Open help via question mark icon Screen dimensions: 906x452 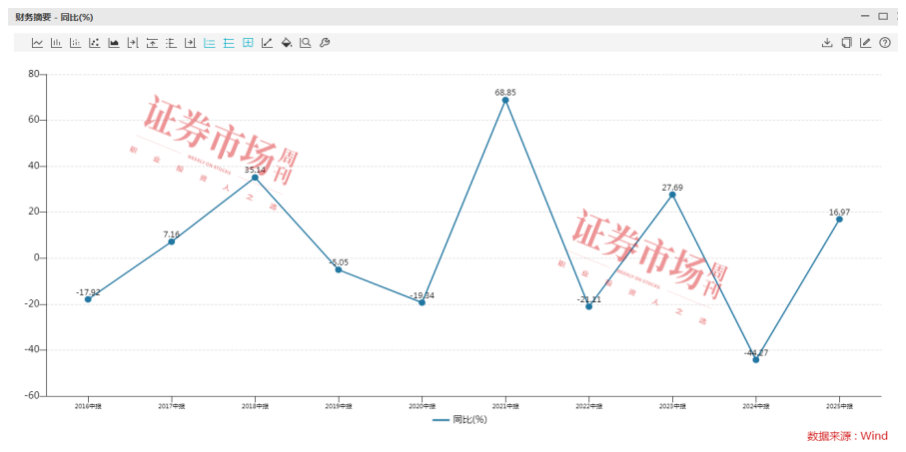pyautogui.click(x=885, y=43)
